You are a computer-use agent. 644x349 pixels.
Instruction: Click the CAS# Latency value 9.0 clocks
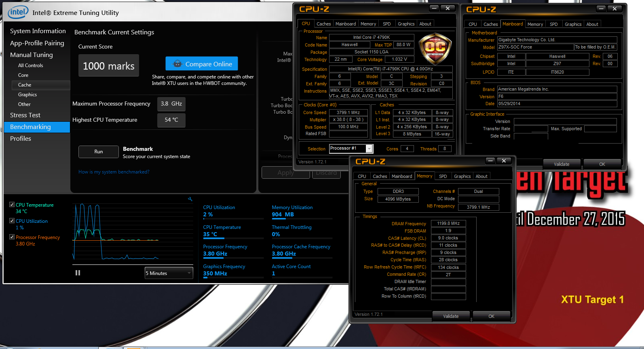[x=448, y=238]
